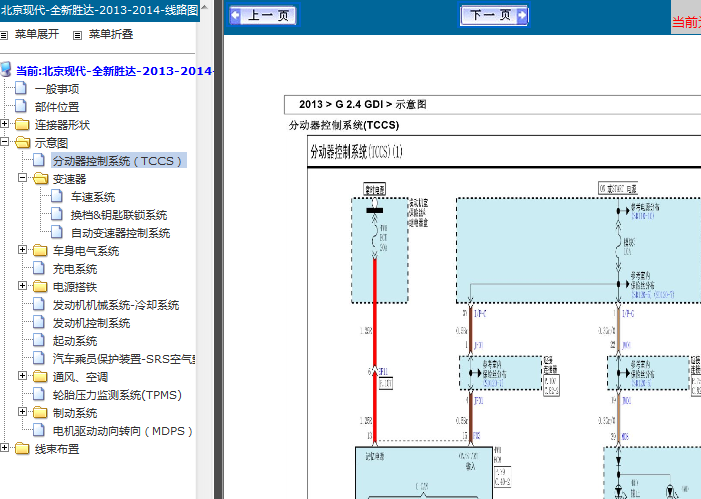Select the 示意图 tree label
Screen dimensions: 701x499
(51, 143)
